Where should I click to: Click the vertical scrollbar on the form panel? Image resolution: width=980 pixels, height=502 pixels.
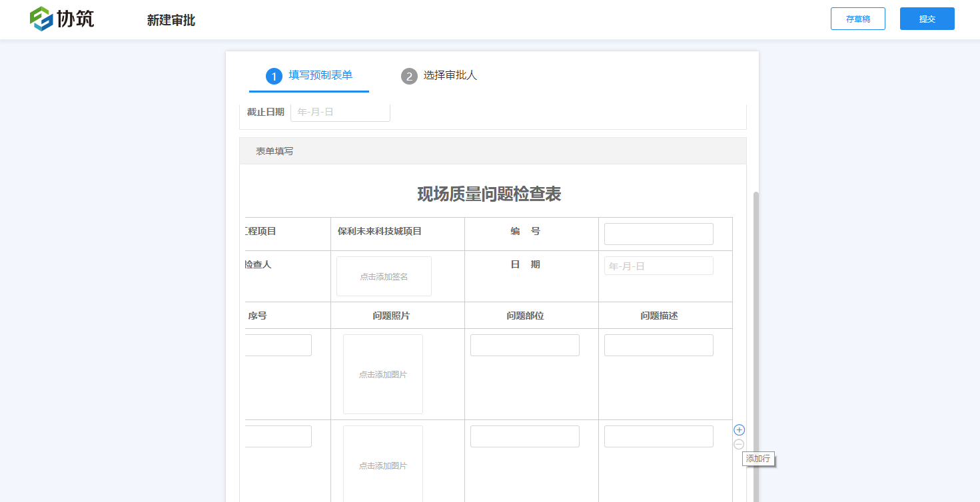pos(755,300)
